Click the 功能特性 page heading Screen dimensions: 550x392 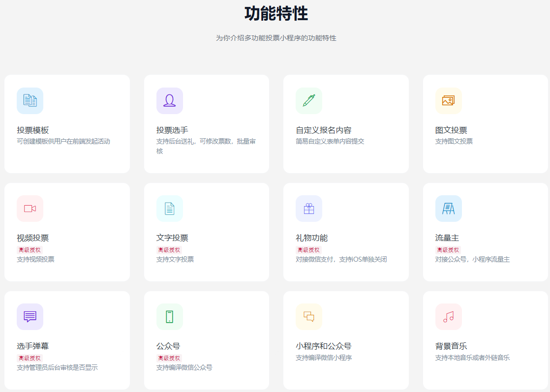coord(276,14)
